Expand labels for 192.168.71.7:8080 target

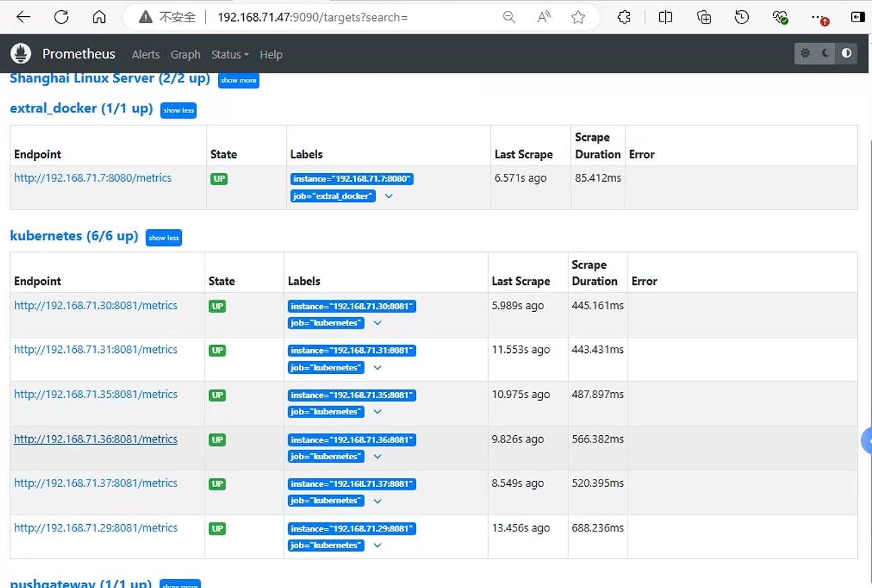click(x=389, y=197)
